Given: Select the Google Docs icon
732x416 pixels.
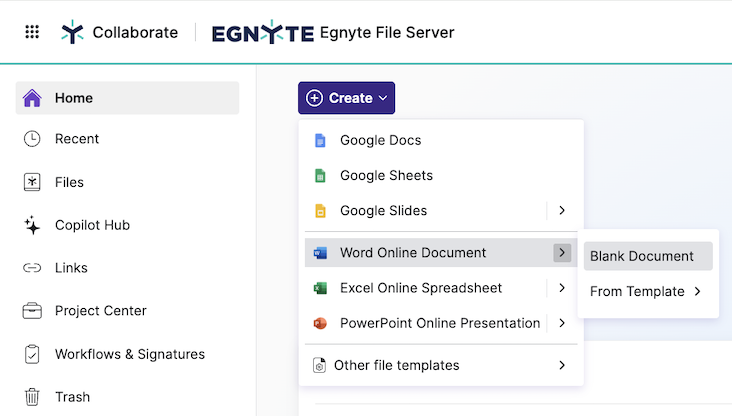Looking at the screenshot, I should [x=320, y=140].
